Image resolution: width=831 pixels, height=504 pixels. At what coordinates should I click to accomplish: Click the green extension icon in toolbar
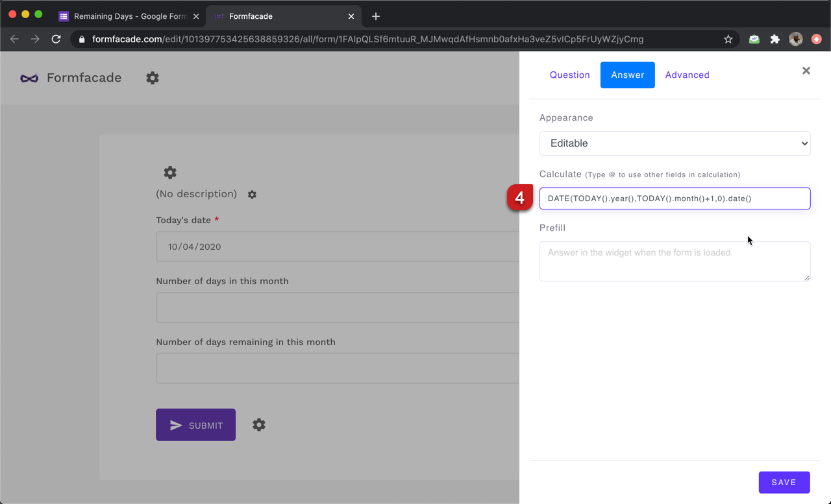pos(754,39)
